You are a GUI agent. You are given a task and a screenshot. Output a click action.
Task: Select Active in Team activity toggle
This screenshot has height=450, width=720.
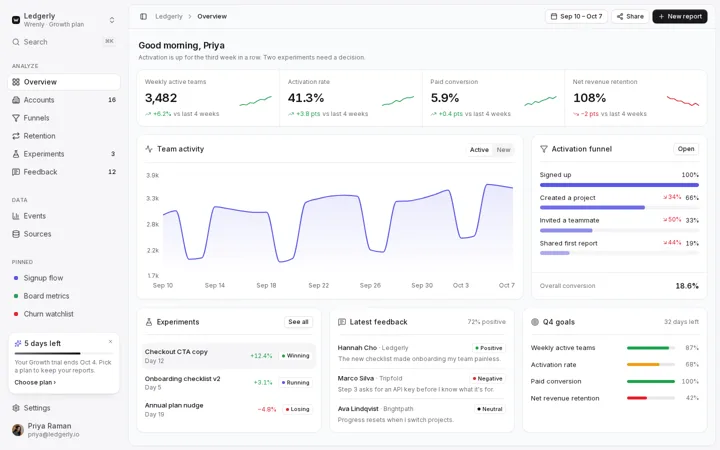point(479,150)
